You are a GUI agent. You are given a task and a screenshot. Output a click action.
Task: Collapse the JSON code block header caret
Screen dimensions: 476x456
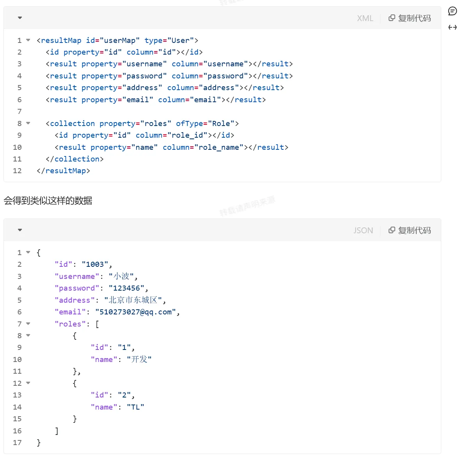[20, 230]
